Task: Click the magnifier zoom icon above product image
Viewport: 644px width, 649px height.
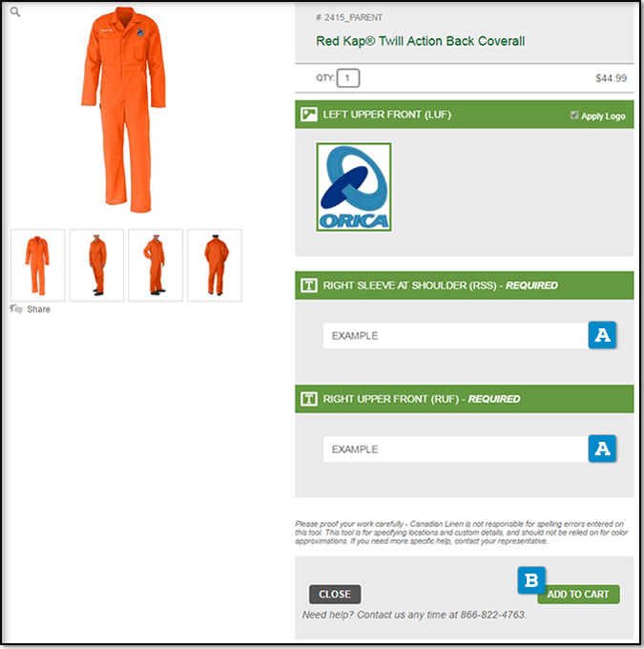Action: 15,12
